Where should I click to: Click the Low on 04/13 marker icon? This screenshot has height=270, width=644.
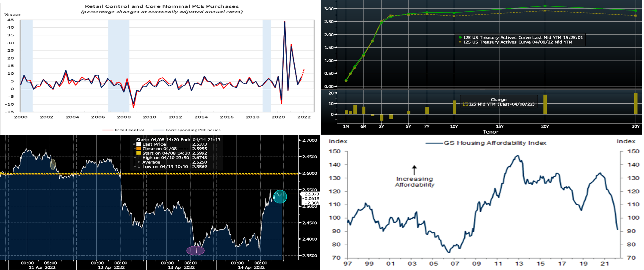tap(139, 167)
